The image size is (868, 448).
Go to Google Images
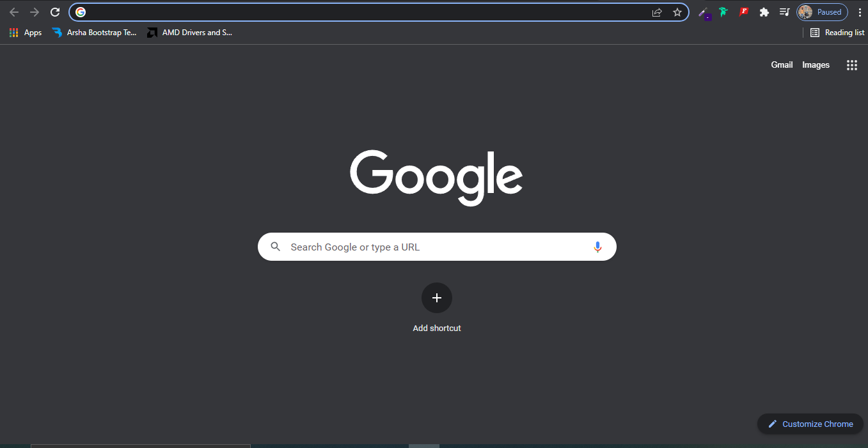816,65
